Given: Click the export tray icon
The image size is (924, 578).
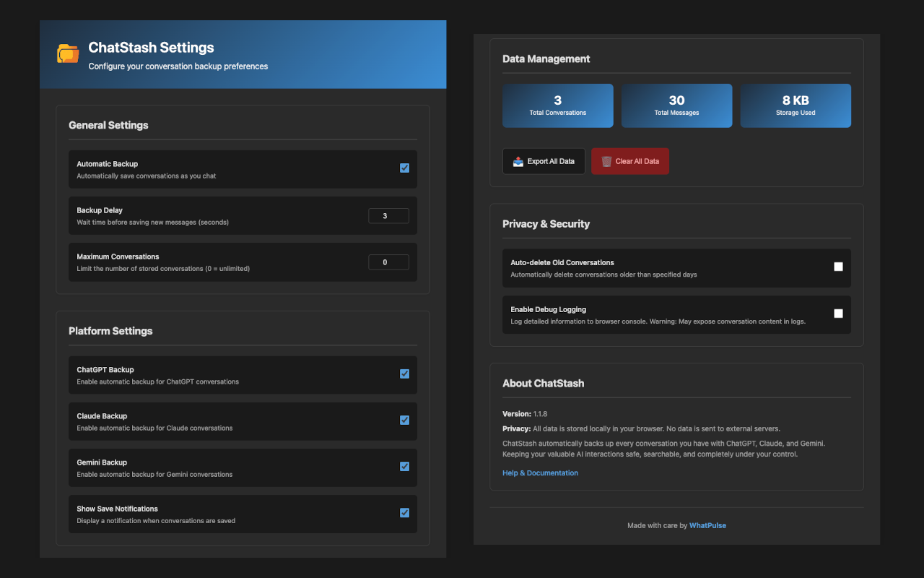Looking at the screenshot, I should [x=518, y=161].
